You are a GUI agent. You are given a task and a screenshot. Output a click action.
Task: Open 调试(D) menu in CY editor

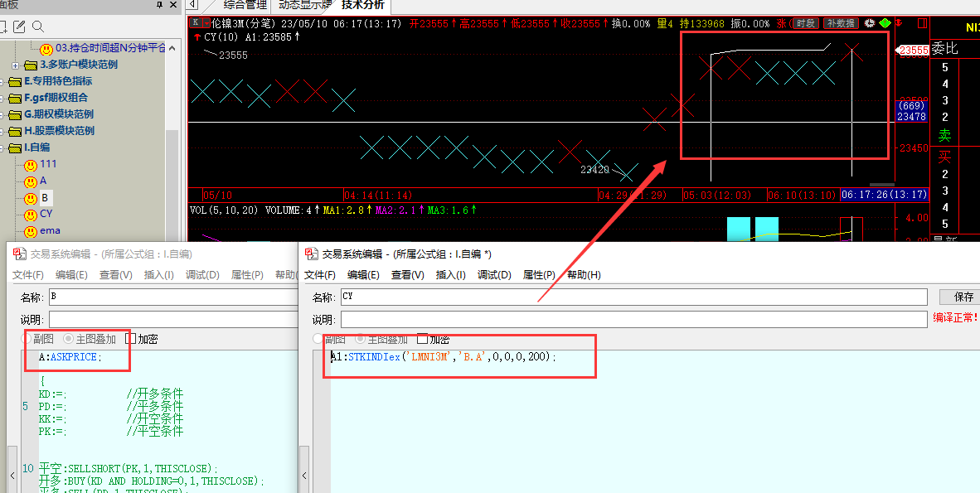pos(494,275)
